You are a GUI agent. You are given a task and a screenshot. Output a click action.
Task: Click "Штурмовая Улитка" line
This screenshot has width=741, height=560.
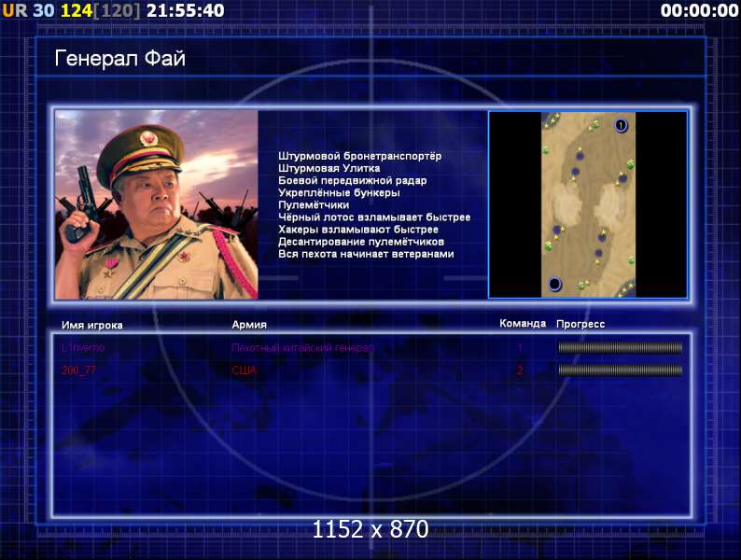point(329,168)
